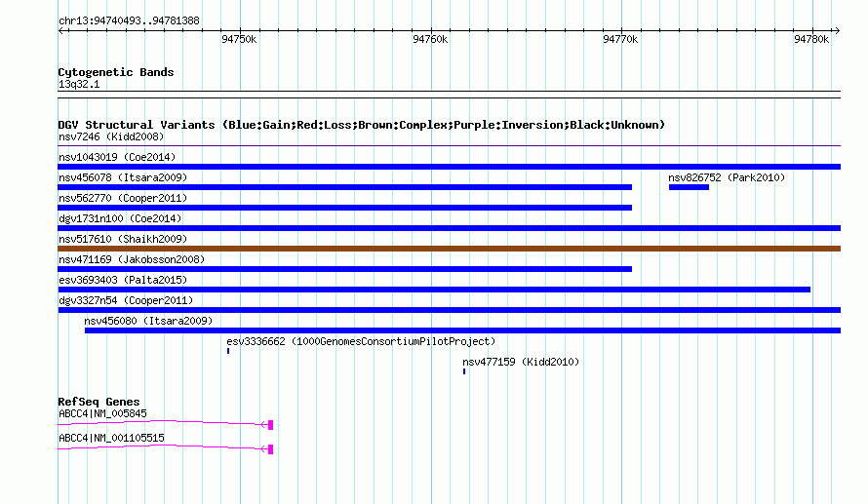This screenshot has height=504, width=868.
Task: Click the chr13:94740493..94781388 region label
Action: 129,21
